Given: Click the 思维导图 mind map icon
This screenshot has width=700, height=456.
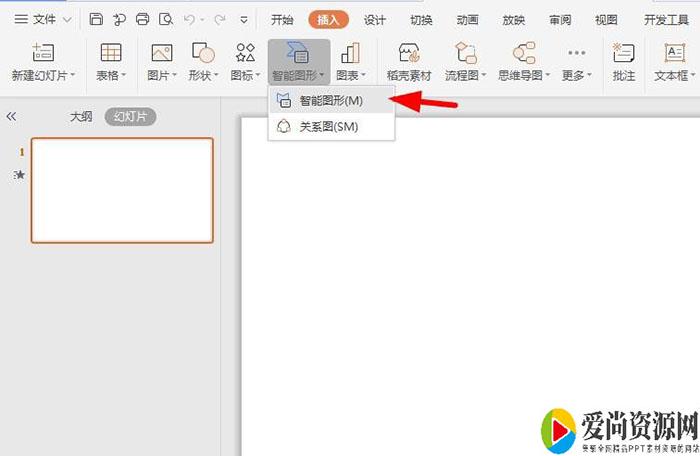Looking at the screenshot, I should point(524,53).
